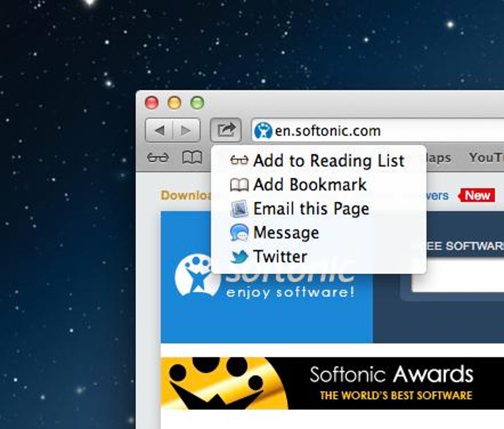The image size is (504, 429).
Task: Minimize Safari using the yellow button
Action: pyautogui.click(x=174, y=103)
